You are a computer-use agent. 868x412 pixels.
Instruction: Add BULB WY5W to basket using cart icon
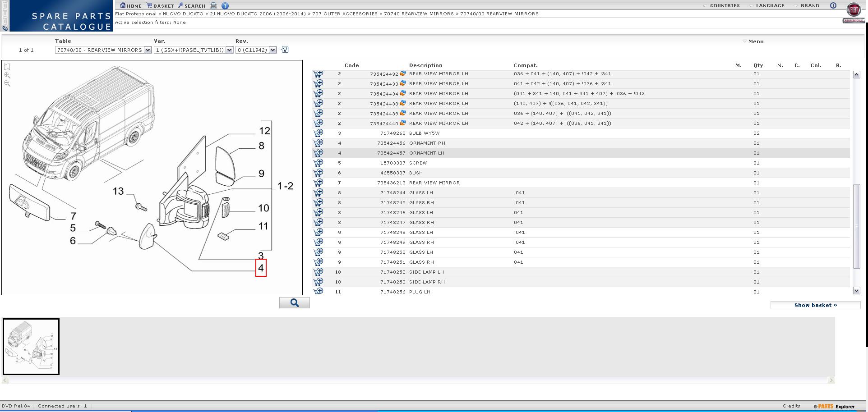(319, 133)
